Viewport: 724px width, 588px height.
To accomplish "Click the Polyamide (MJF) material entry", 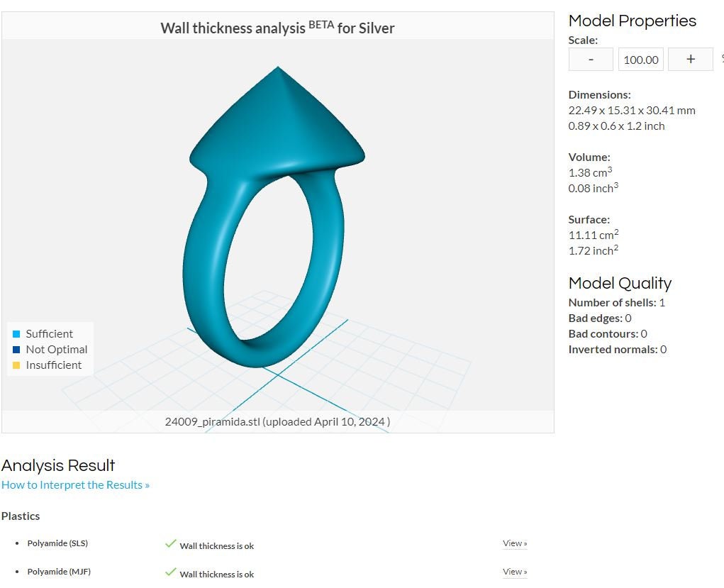I will [59, 572].
